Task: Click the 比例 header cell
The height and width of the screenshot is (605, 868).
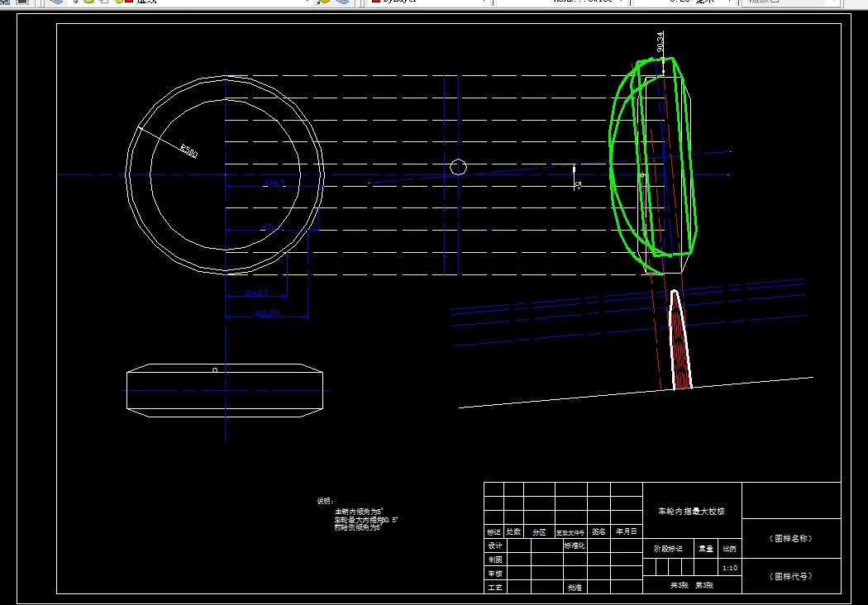Action: 730,549
